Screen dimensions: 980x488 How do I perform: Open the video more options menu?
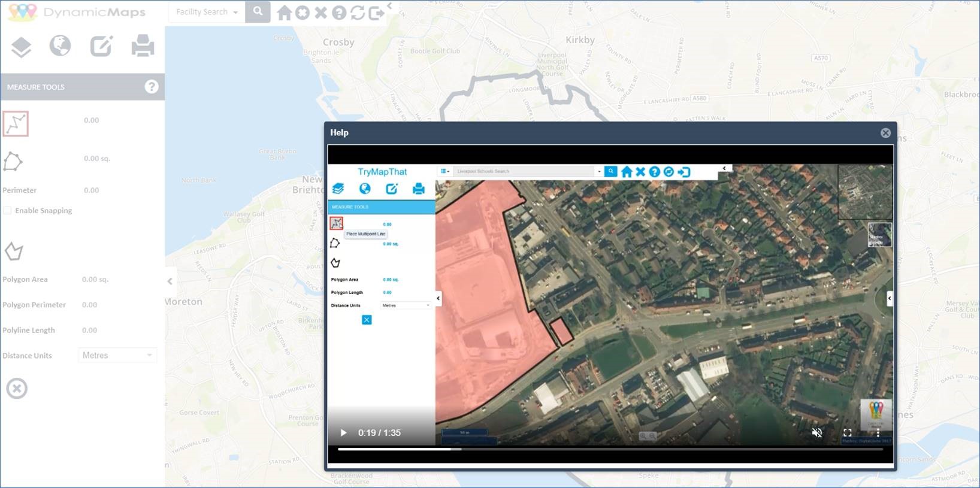(878, 432)
